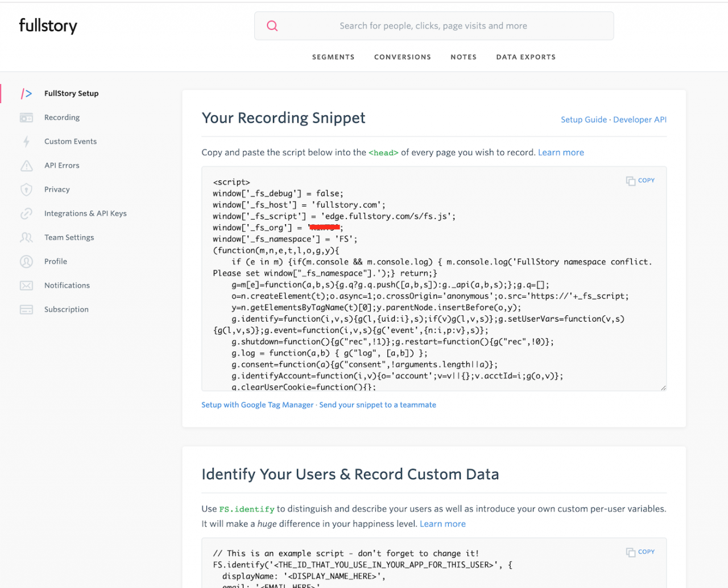Open the Developer API link
The width and height of the screenshot is (728, 588).
click(640, 120)
